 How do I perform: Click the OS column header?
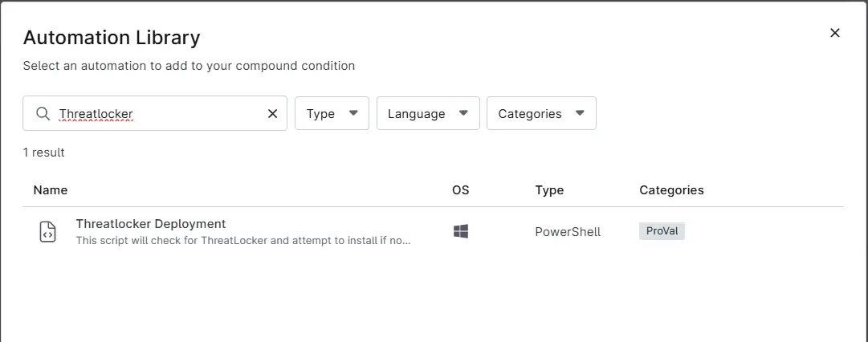coord(461,189)
